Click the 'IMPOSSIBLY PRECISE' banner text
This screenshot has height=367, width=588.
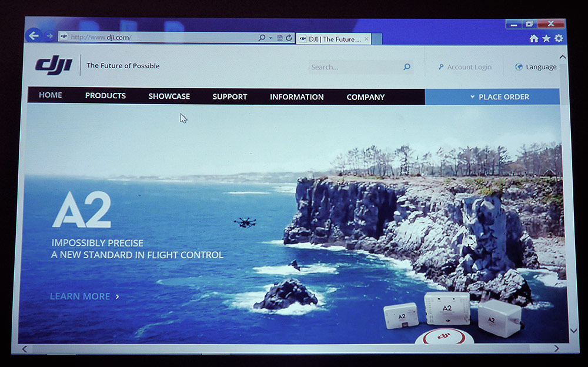[98, 243]
